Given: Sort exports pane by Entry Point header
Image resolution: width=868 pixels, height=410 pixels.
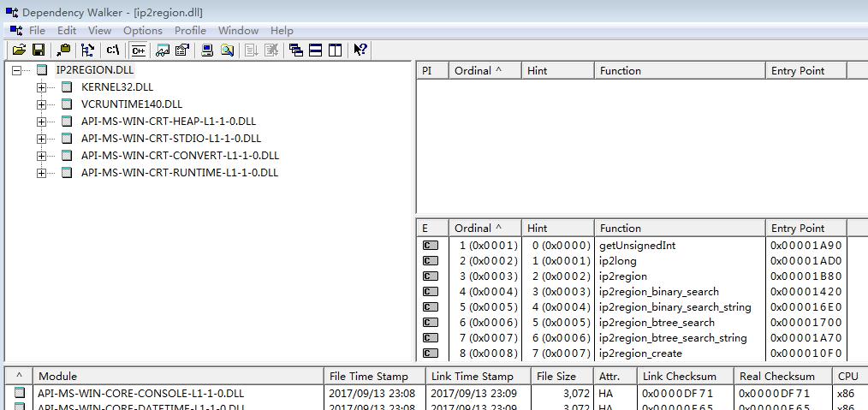Looking at the screenshot, I should click(x=806, y=229).
